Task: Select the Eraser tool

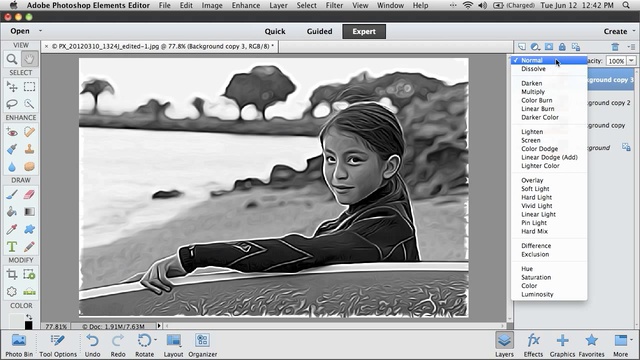Action: pos(29,194)
